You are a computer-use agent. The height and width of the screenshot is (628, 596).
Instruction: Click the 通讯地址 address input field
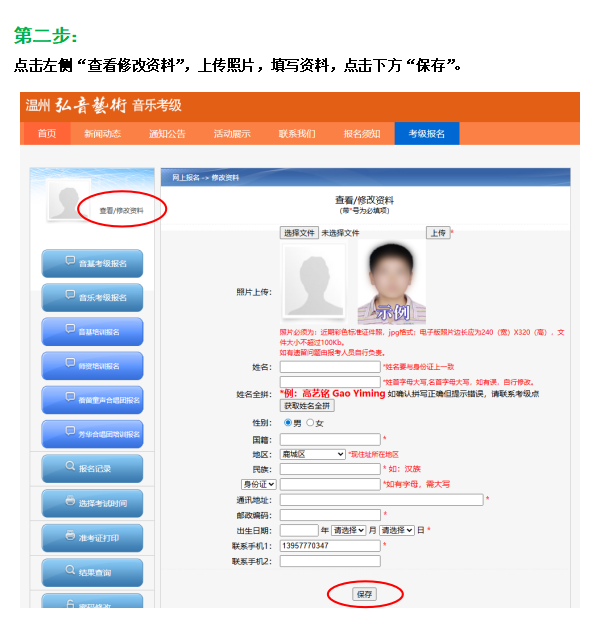click(x=381, y=499)
